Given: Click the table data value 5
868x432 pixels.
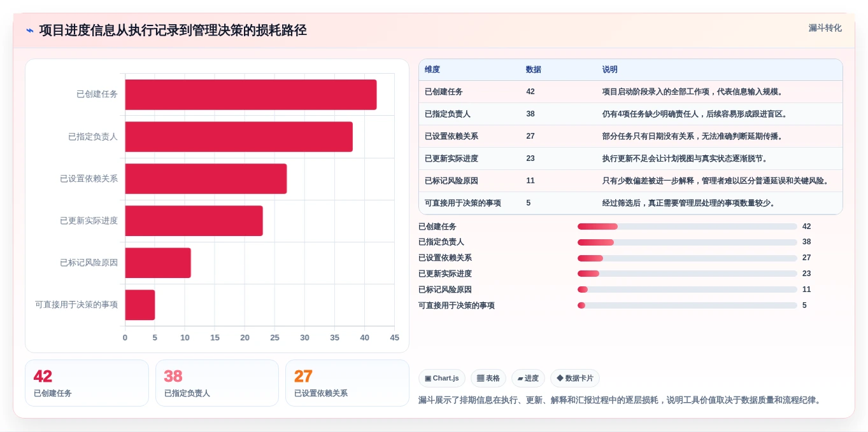Looking at the screenshot, I should pyautogui.click(x=529, y=203).
